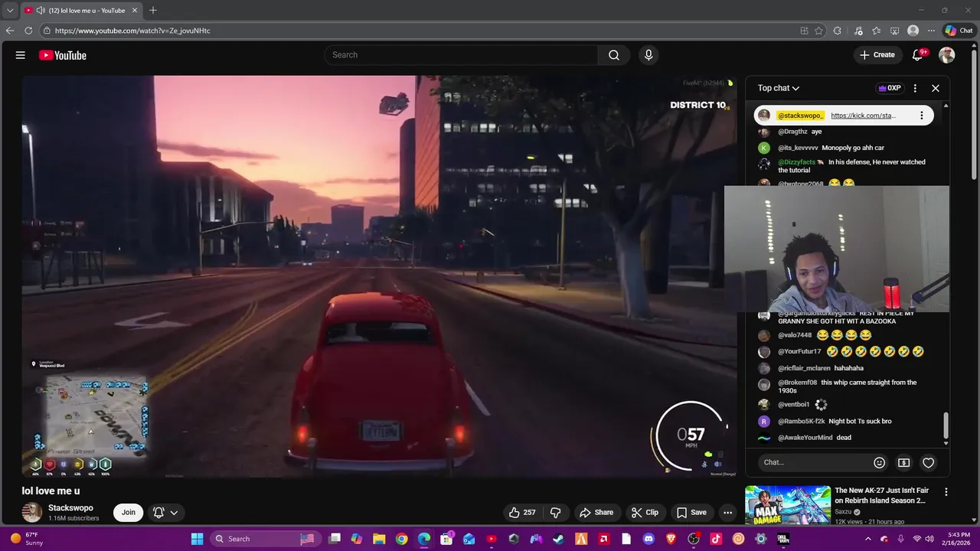Open browser extensions menu
Viewport: 980px width, 551px height.
coord(837,31)
